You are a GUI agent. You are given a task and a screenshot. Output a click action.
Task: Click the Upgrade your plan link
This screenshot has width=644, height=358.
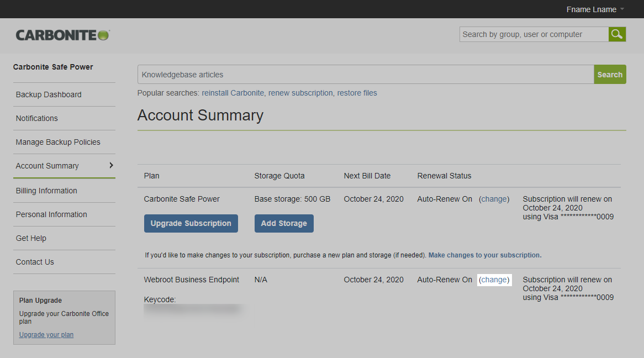(x=46, y=334)
